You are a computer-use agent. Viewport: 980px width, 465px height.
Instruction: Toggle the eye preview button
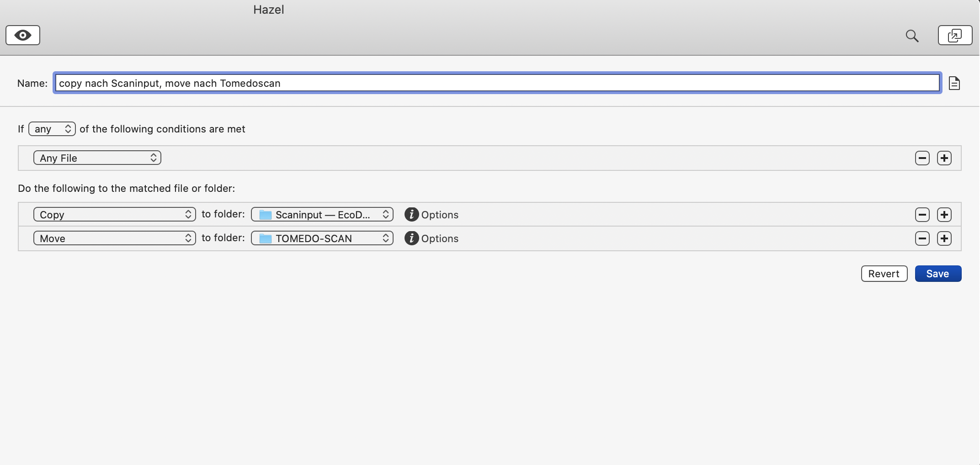coord(23,35)
